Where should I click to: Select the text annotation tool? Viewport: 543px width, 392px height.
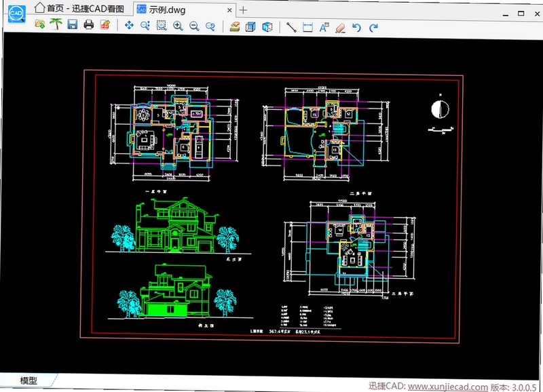pos(324,27)
